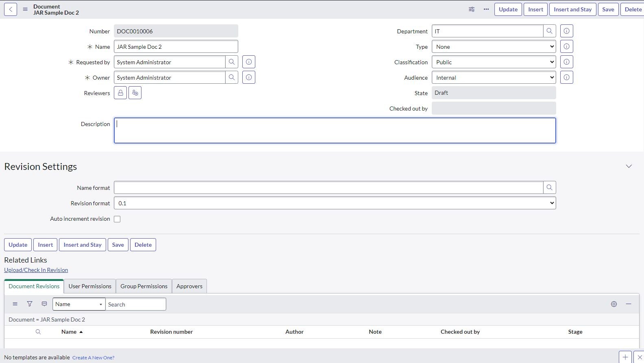Click into the Description text area

click(x=335, y=130)
